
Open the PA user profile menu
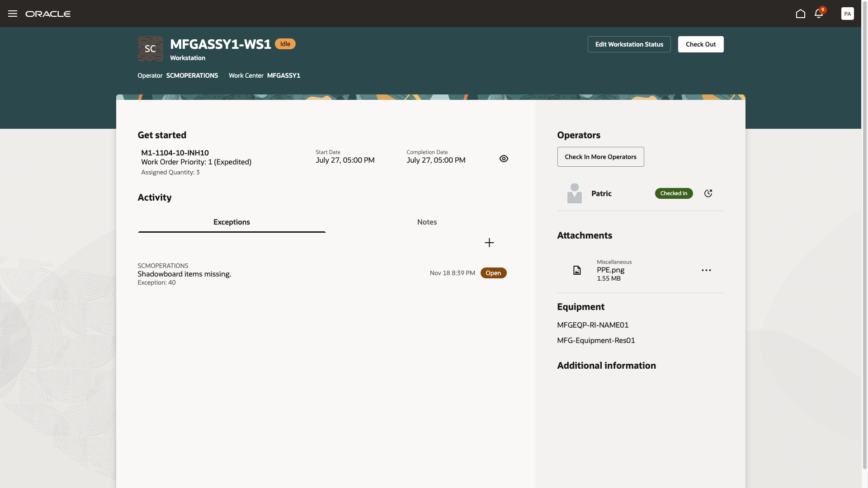847,14
